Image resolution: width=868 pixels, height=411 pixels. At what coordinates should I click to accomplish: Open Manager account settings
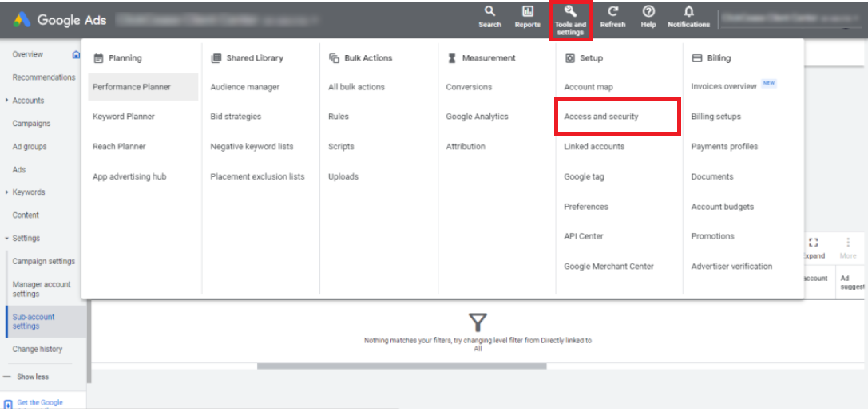pos(42,289)
